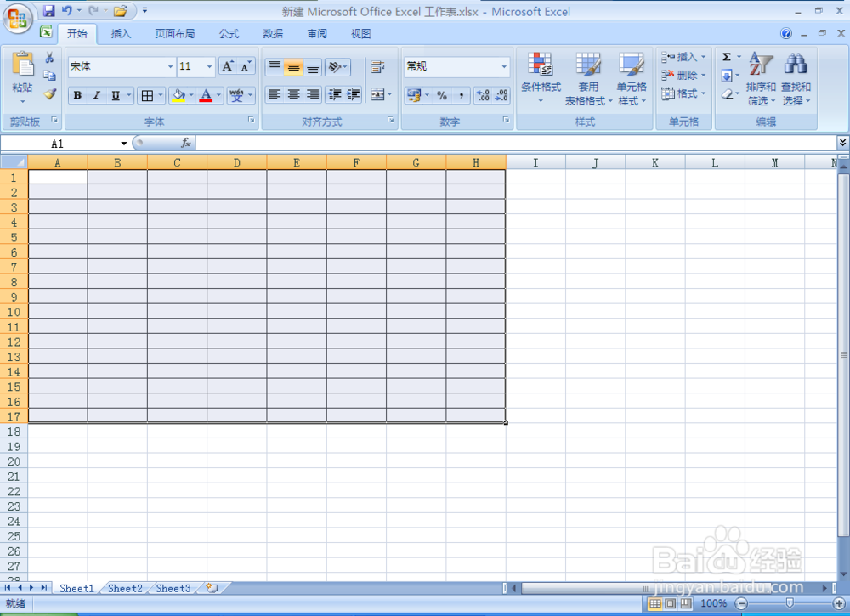The height and width of the screenshot is (616, 850).
Task: Toggle bottom vertical alignment
Action: point(313,66)
